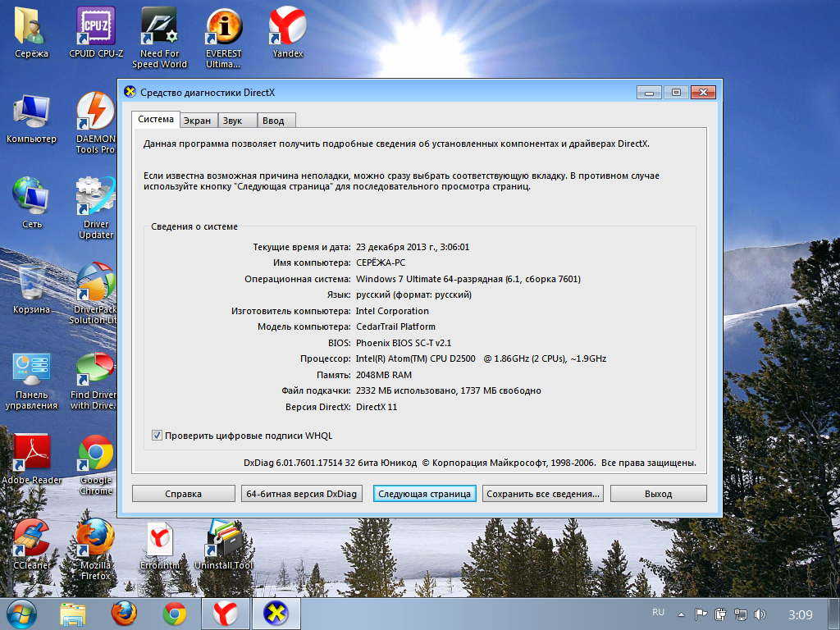Click the Справка button
This screenshot has height=630, width=840.
coord(183,493)
